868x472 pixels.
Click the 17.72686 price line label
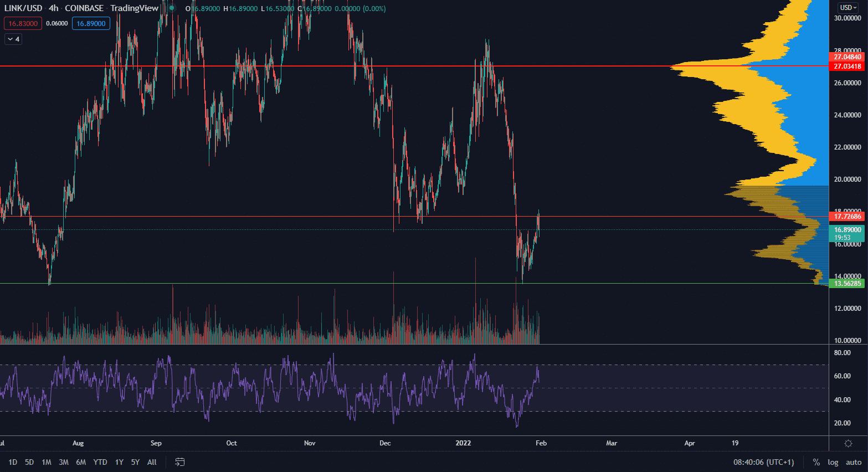[848, 217]
